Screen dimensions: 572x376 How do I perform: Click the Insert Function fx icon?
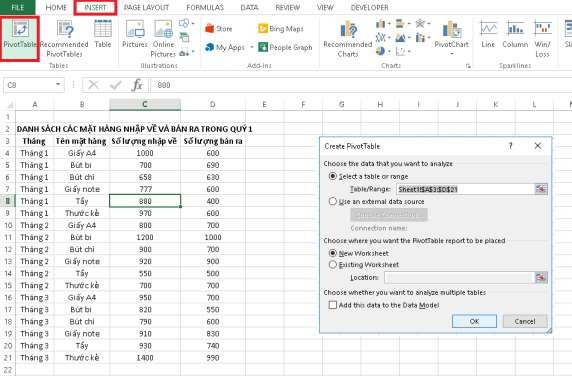tap(137, 85)
